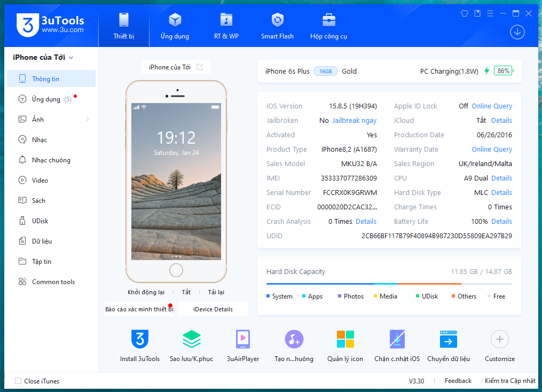Open the download manager arrow icon
This screenshot has width=542, height=392.
pos(517,32)
